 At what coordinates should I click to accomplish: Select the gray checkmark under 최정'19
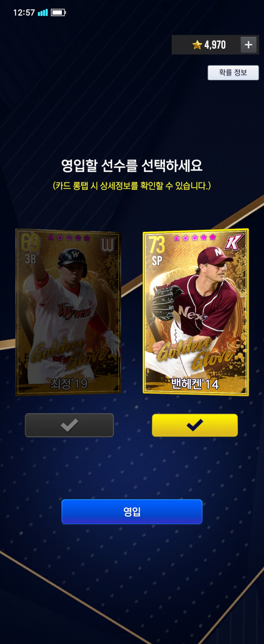69,425
